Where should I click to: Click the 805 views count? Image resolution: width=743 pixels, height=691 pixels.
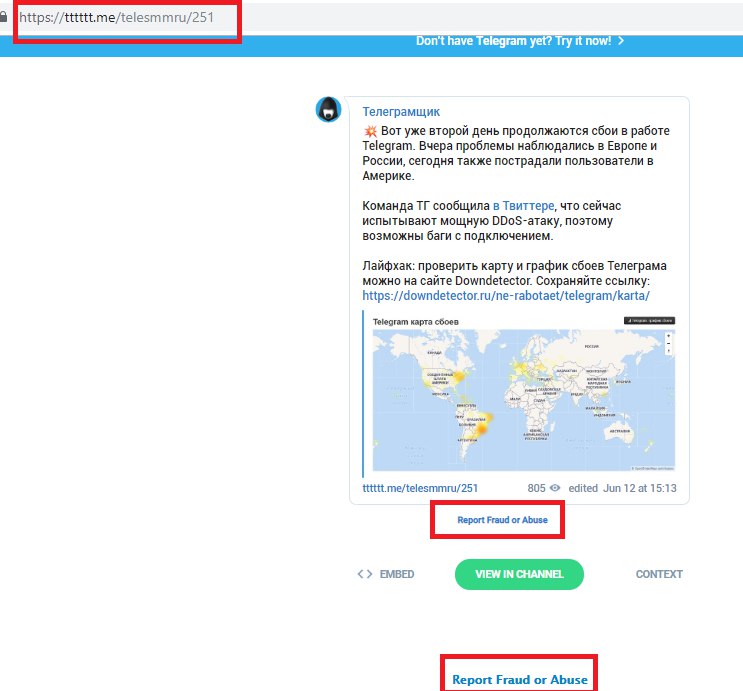pyautogui.click(x=536, y=488)
